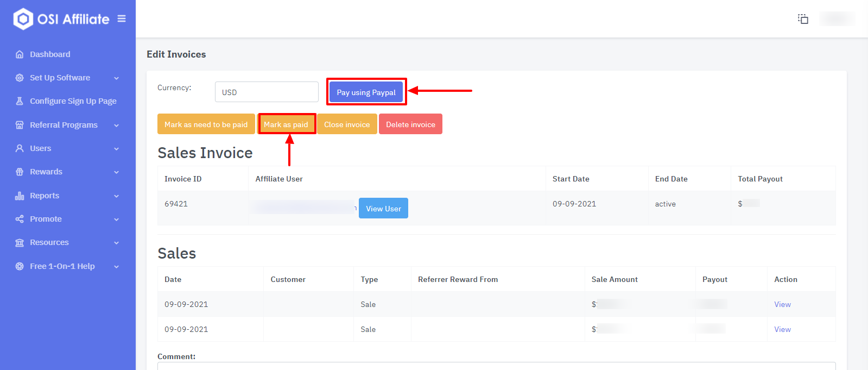Click the top-right header square icon
The image size is (868, 370).
[x=803, y=19]
